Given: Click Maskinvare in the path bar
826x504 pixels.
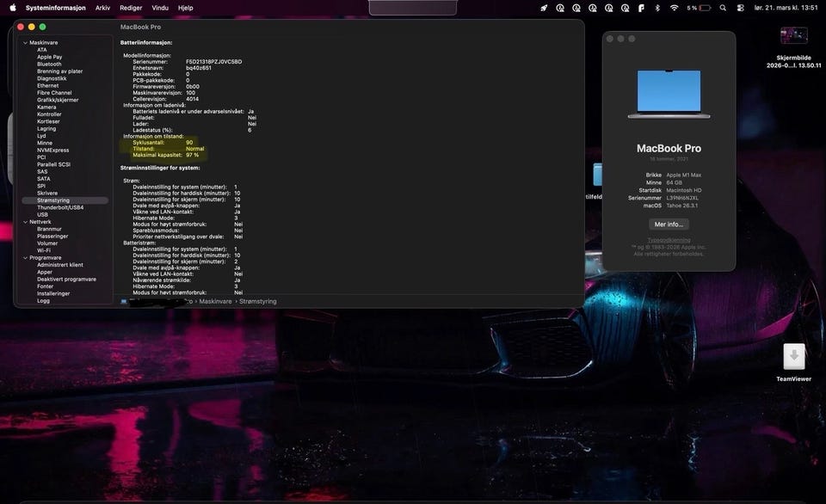Looking at the screenshot, I should click(215, 301).
